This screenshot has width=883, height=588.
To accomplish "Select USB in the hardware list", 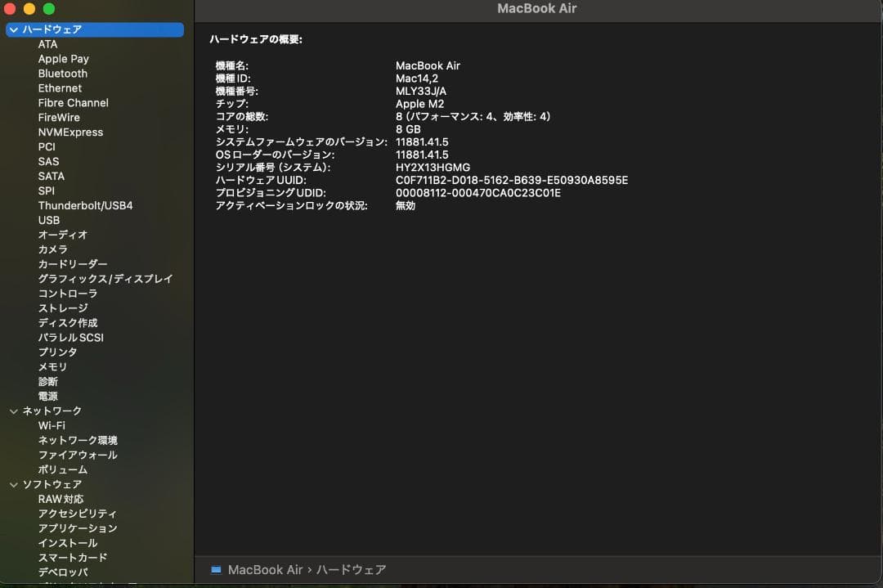I will pos(49,220).
